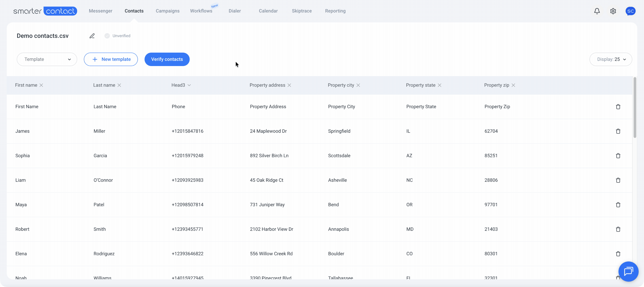Click the Verify contacts button
The width and height of the screenshot is (644, 287).
(x=167, y=59)
